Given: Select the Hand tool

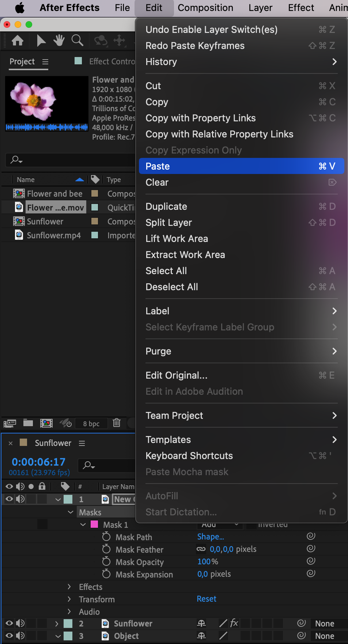Looking at the screenshot, I should [x=59, y=41].
